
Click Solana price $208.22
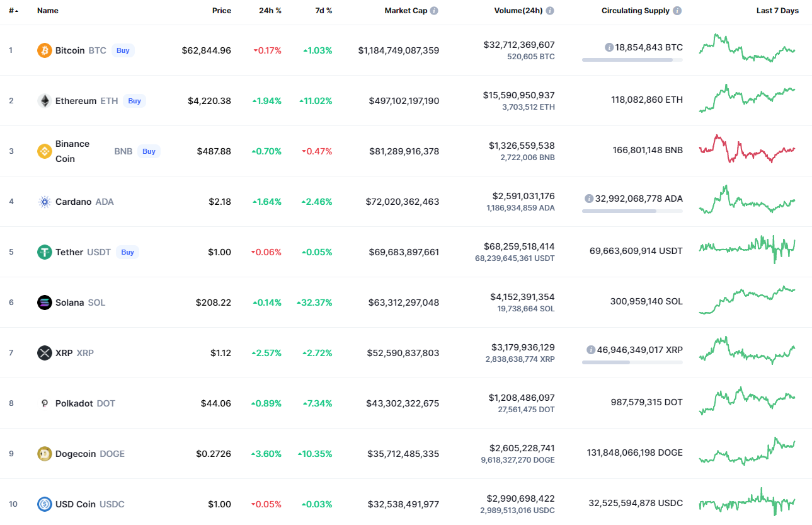coord(214,303)
